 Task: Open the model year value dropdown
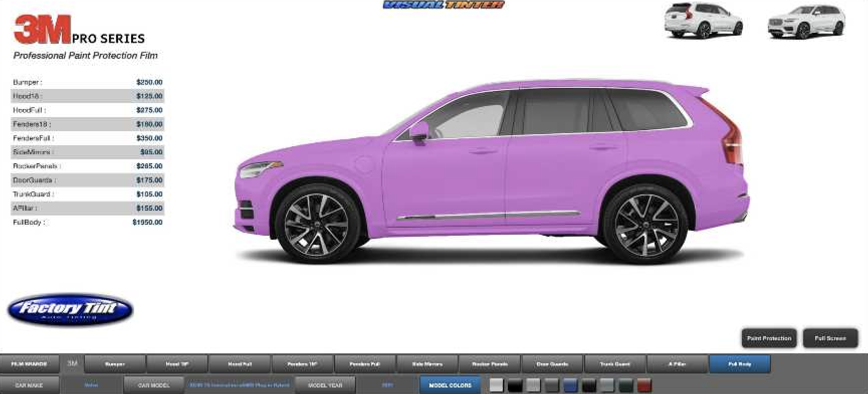pos(387,385)
